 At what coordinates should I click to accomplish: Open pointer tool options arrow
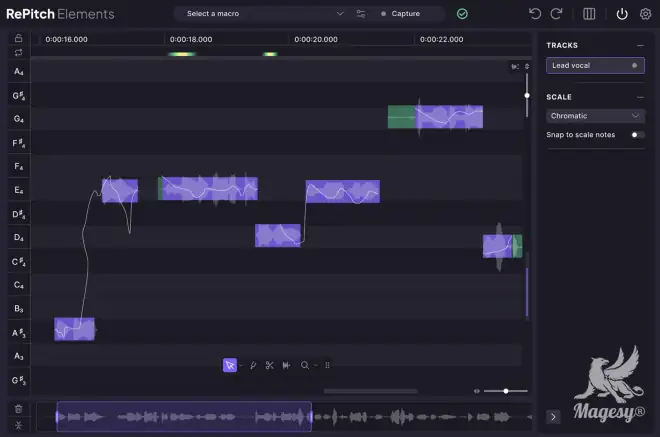(x=241, y=365)
